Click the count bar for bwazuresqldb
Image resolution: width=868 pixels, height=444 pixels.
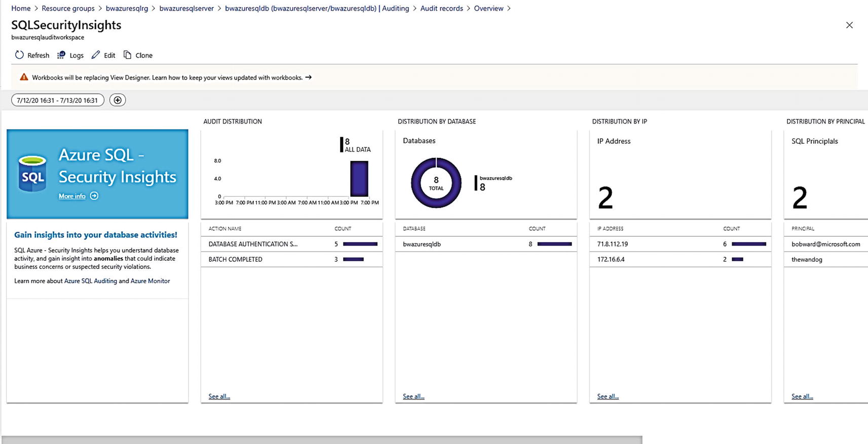554,244
